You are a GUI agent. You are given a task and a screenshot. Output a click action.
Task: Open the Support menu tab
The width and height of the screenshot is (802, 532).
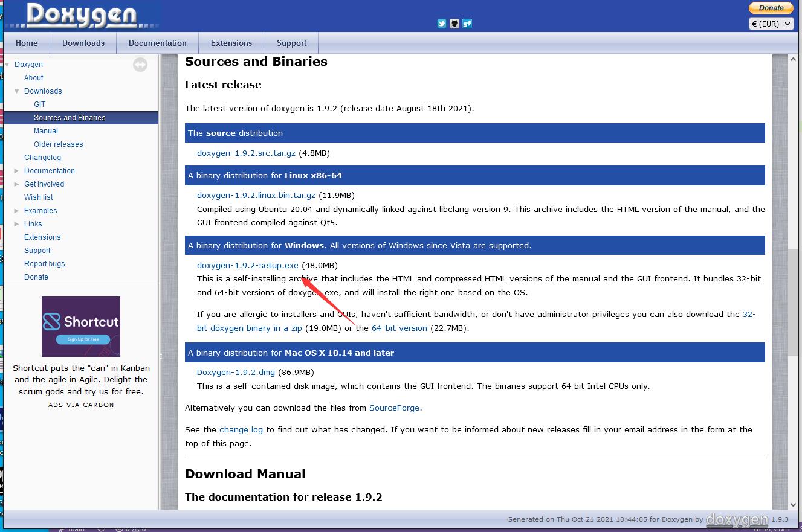point(292,43)
